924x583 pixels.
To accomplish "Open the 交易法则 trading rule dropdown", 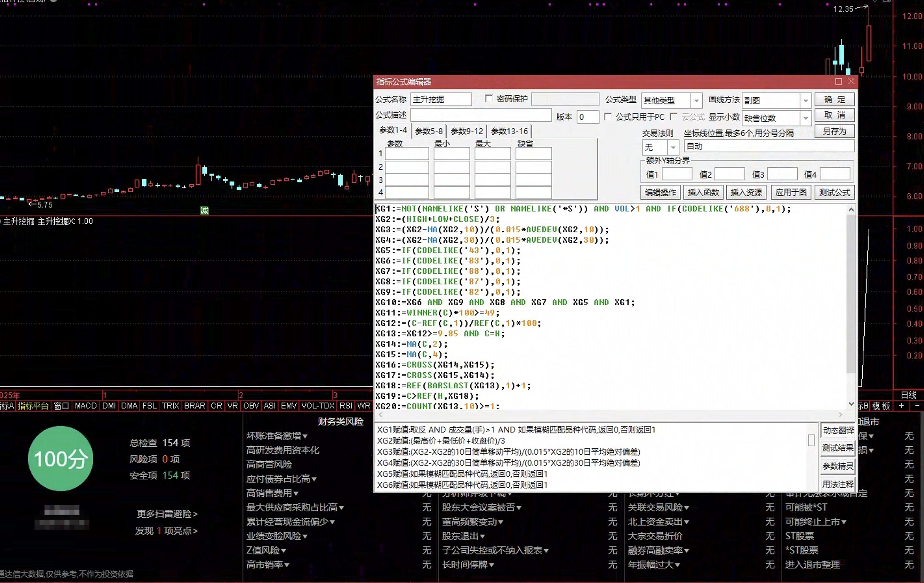I will click(673, 147).
